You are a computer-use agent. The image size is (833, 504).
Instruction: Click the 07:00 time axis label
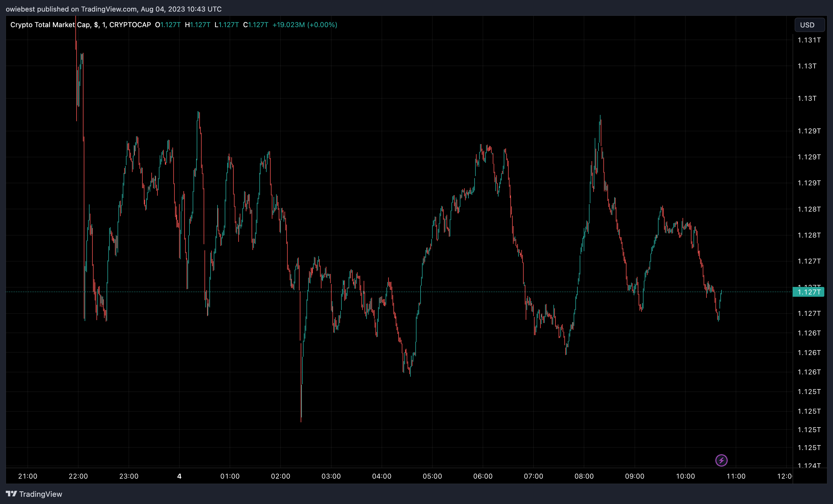pos(533,476)
